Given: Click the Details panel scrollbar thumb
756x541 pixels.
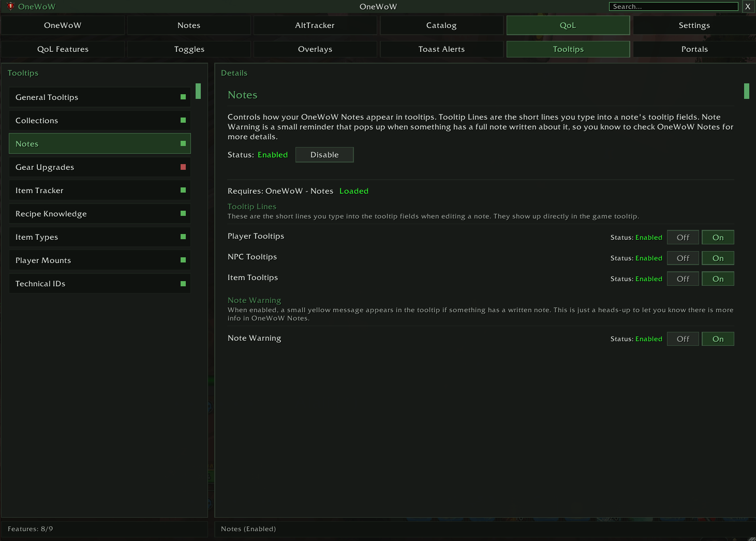Looking at the screenshot, I should pos(747,91).
